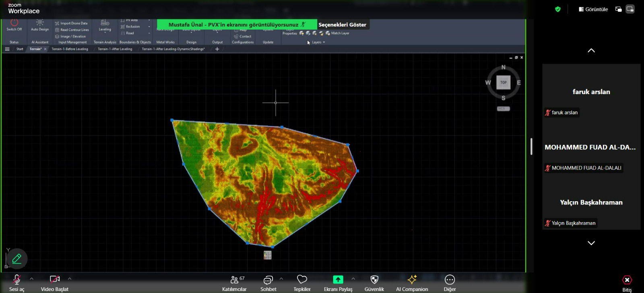Open the Tepkiler reactions heart icon

coord(302,280)
